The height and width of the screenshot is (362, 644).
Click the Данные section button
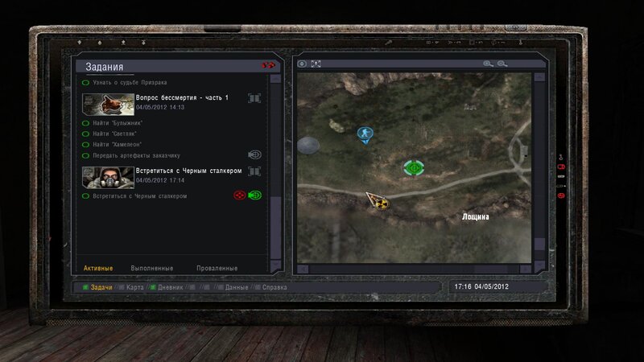click(x=236, y=286)
